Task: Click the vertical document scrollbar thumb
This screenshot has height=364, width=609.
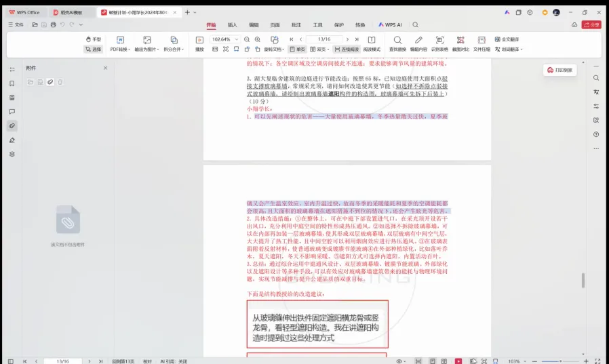Action: pos(583,280)
